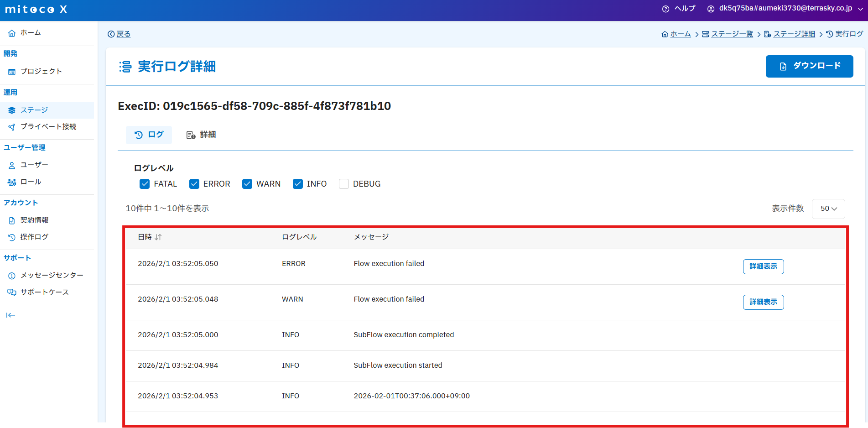Uncheck the WARN log level checkbox
The image size is (868, 428).
point(247,184)
